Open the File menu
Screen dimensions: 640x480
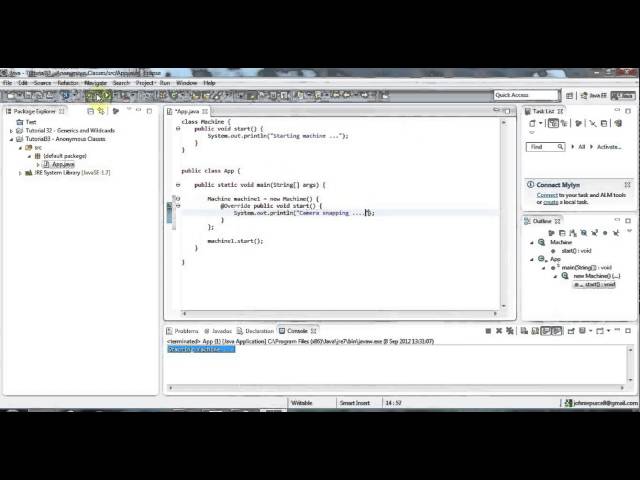(x=7, y=83)
